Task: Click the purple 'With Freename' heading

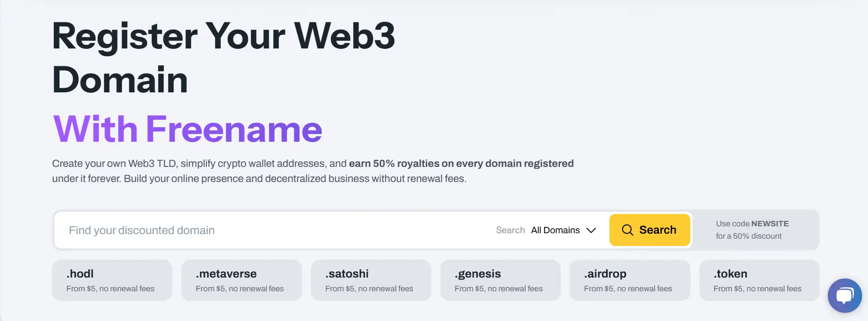Action: pos(187,129)
